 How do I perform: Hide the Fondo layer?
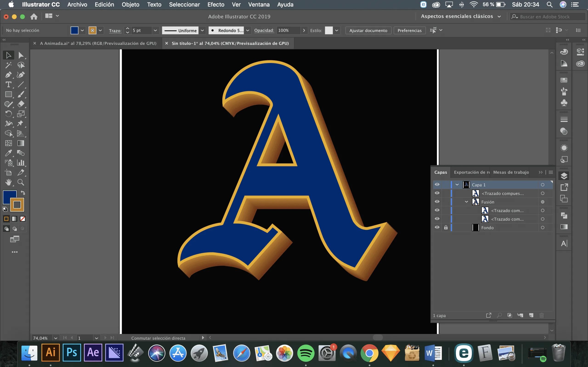(x=437, y=228)
